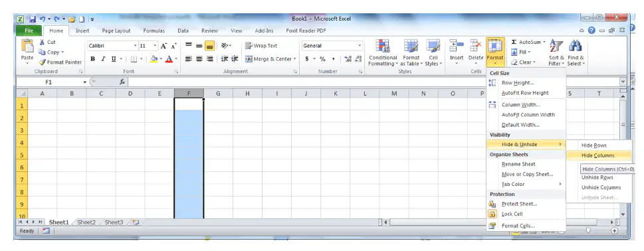Center the text horizontally

pos(199,59)
